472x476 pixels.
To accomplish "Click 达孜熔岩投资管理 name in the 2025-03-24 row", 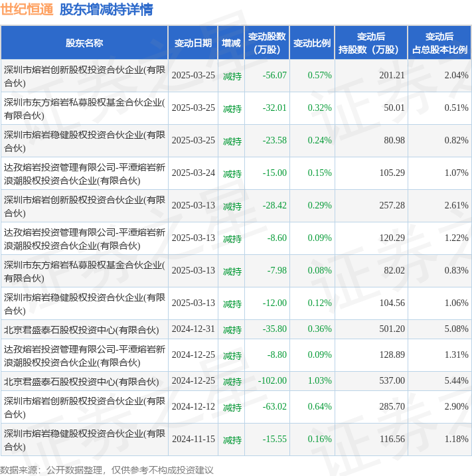I will point(84,174).
